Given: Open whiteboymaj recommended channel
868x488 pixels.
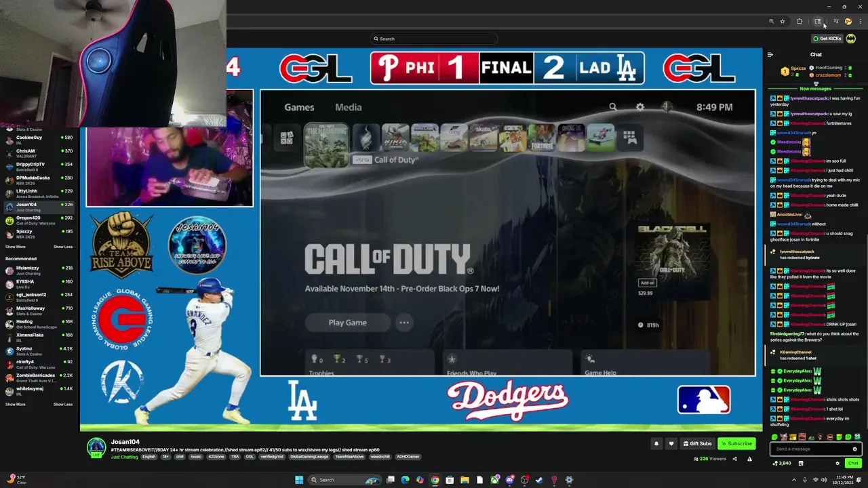Looking at the screenshot, I should (x=39, y=391).
